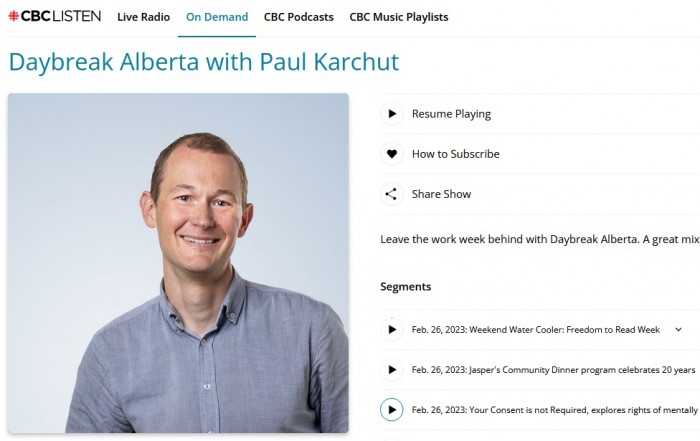Open Your Consent is not Required segment title
Image resolution: width=700 pixels, height=441 pixels.
554,410
